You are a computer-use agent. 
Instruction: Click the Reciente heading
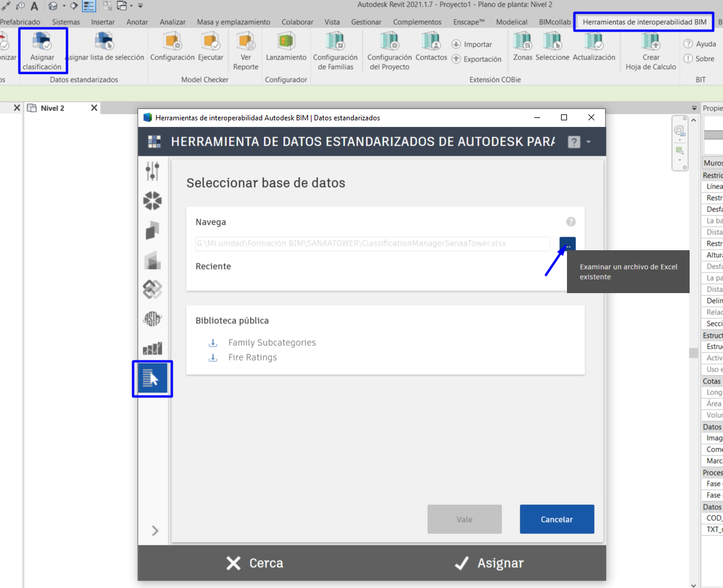[213, 266]
